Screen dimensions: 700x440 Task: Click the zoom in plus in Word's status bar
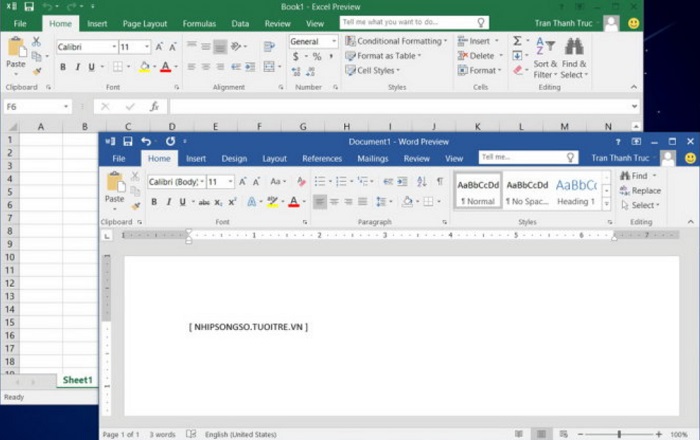coord(658,434)
